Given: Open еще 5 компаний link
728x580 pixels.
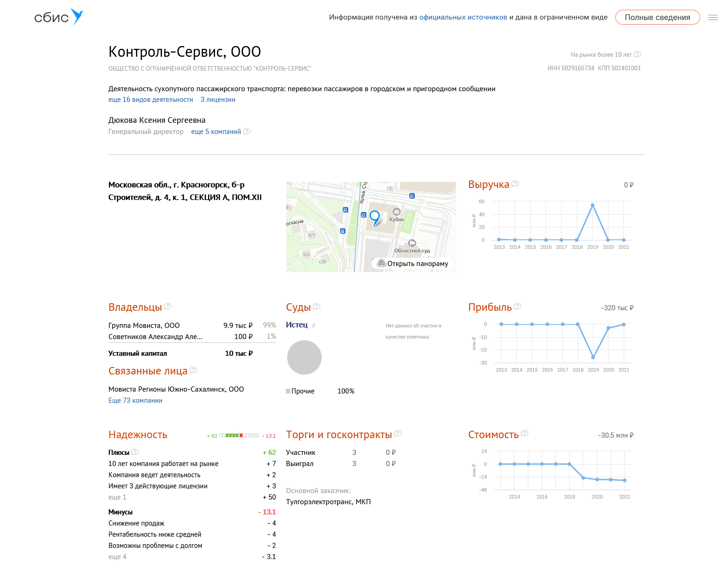Looking at the screenshot, I should click(216, 132).
